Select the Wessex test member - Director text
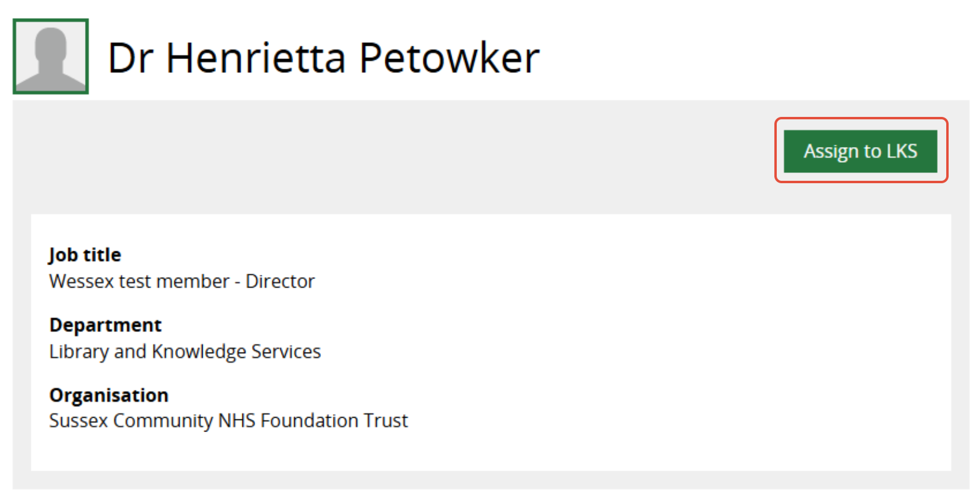Screen dimensions: 980x502 pyautogui.click(x=182, y=281)
